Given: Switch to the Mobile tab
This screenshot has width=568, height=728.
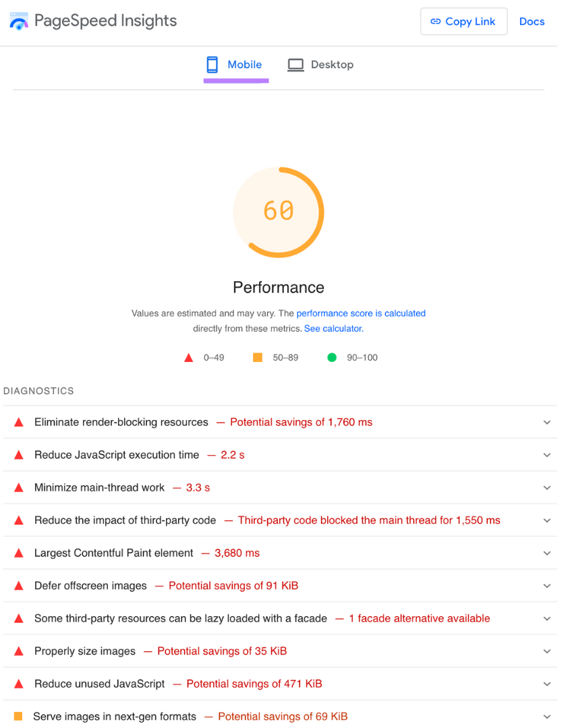Looking at the screenshot, I should tap(235, 64).
